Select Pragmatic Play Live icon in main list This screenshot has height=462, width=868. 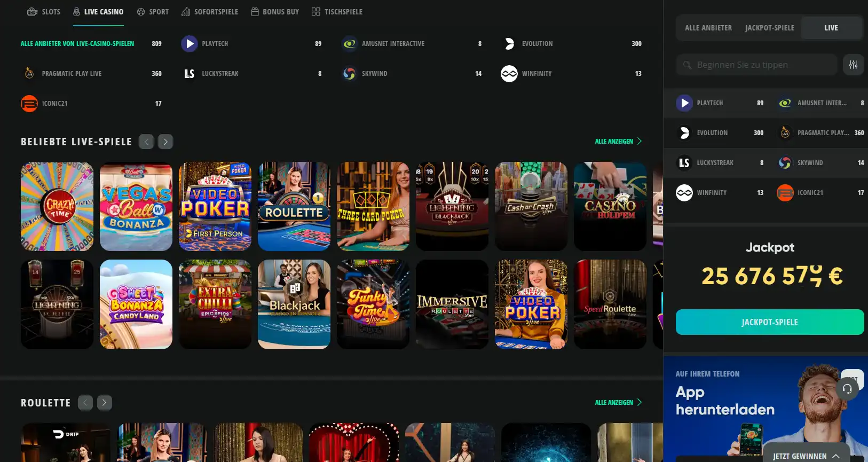[x=29, y=74]
